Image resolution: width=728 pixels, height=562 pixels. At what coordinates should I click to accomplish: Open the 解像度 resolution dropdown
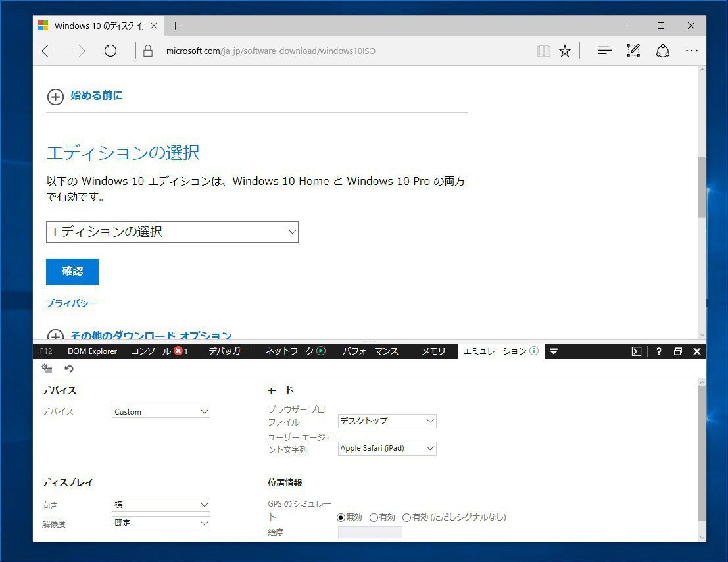161,523
